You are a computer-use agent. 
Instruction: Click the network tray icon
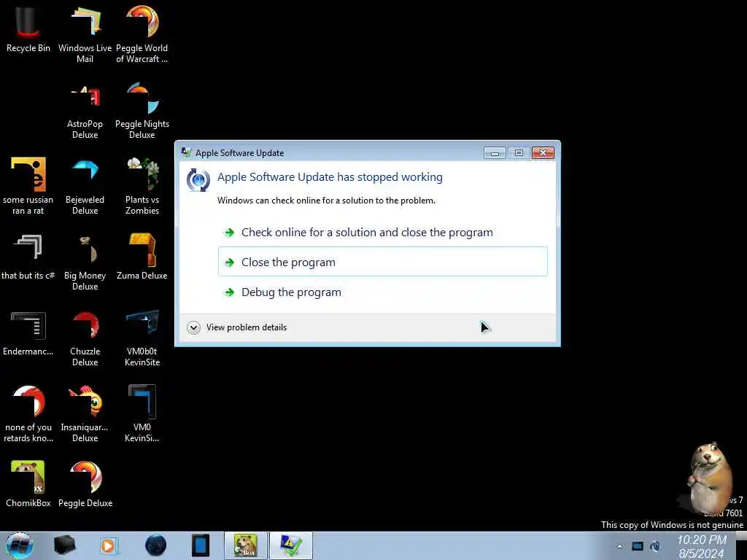click(638, 546)
